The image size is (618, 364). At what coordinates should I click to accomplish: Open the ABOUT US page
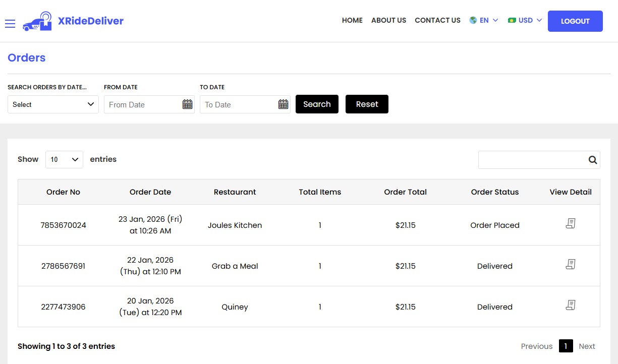click(388, 20)
